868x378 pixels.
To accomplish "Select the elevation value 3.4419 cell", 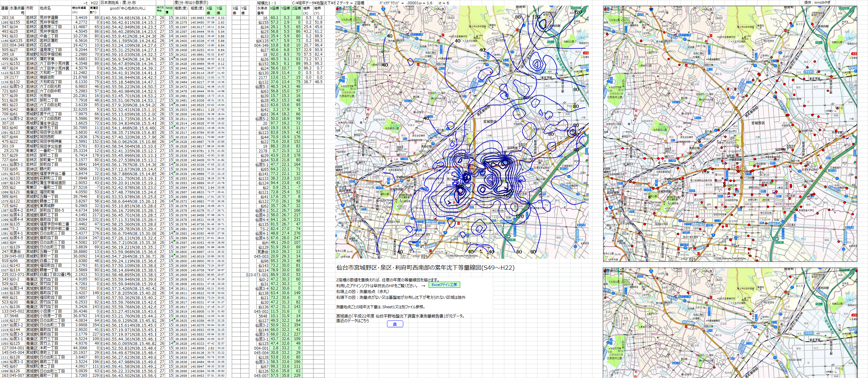I will click(80, 17).
